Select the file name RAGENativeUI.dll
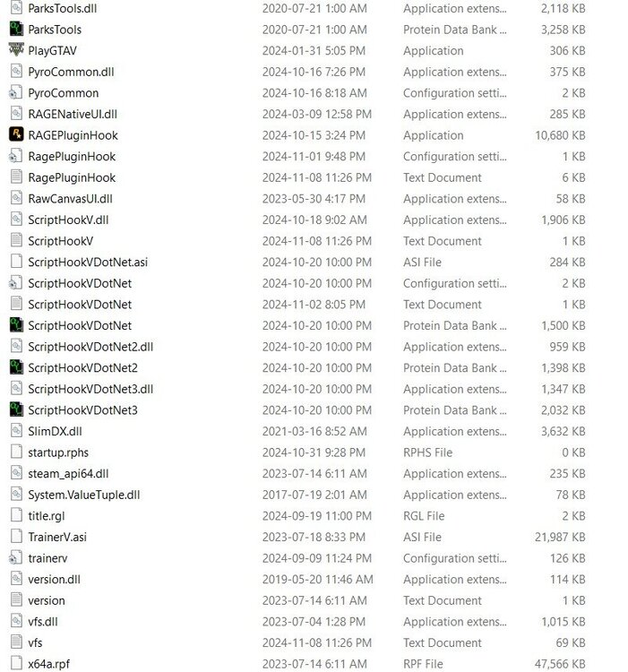 pyautogui.click(x=73, y=114)
